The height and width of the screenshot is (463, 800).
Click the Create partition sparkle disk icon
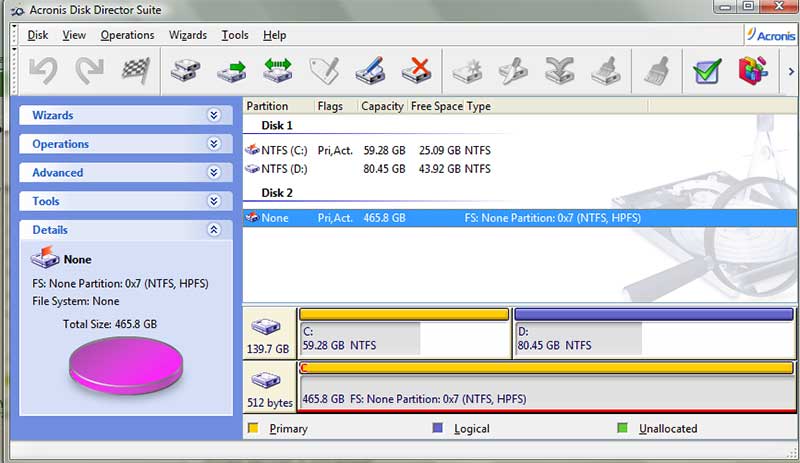click(x=467, y=70)
